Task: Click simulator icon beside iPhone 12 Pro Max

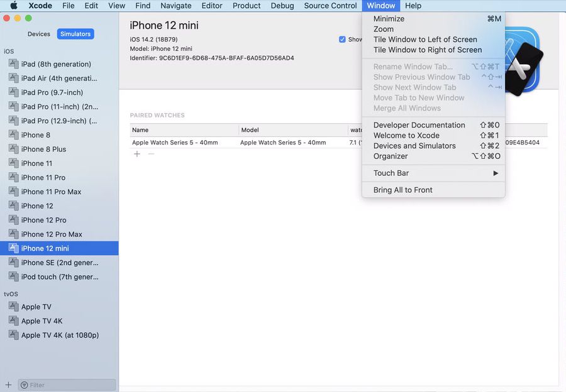Action: tap(13, 234)
